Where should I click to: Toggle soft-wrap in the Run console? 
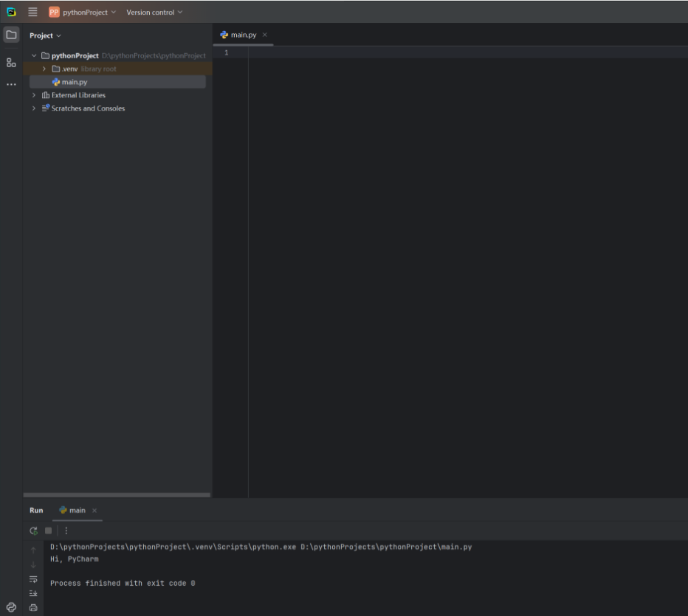[33, 579]
